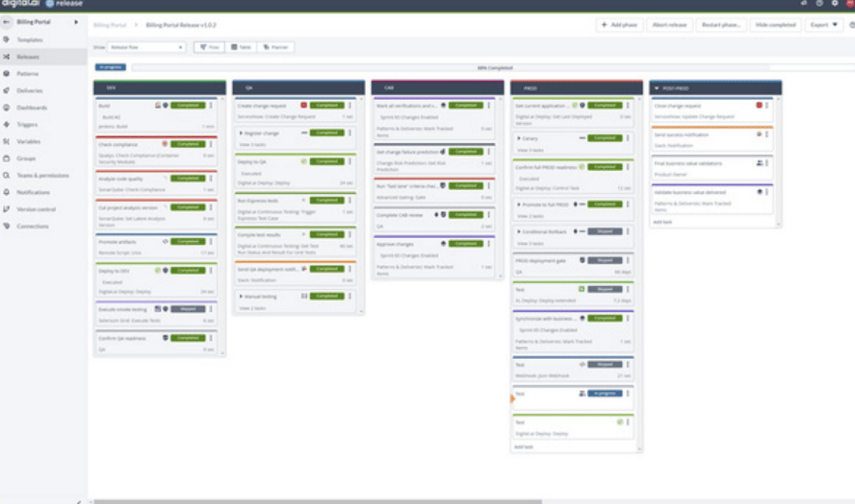Toggle the In progress status filter chip

coord(110,68)
